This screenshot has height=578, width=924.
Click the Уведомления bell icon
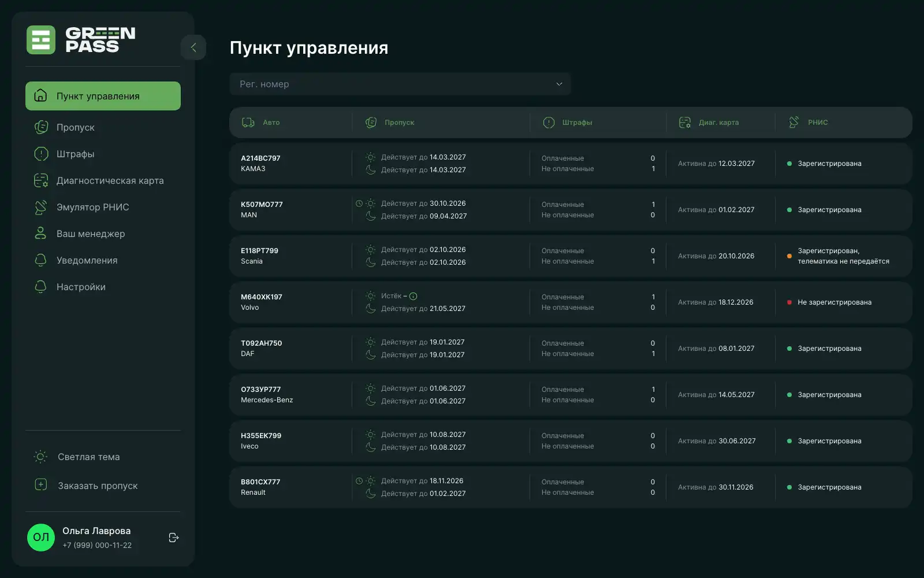40,260
